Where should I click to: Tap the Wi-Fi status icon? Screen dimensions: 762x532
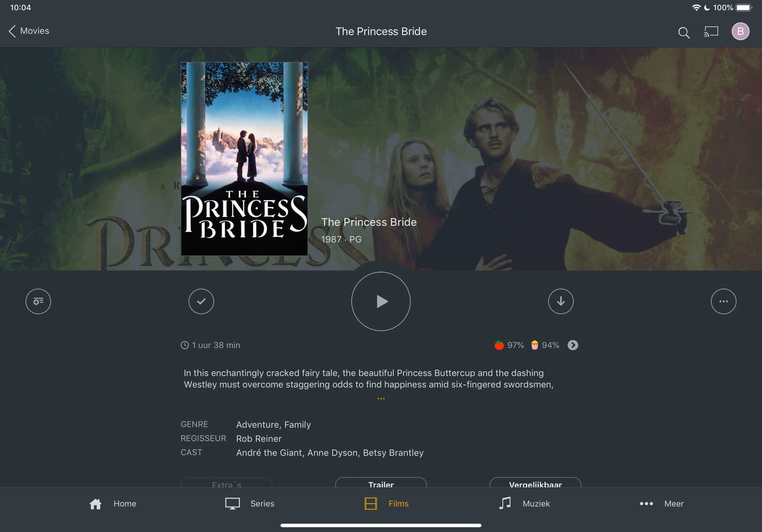tap(696, 8)
